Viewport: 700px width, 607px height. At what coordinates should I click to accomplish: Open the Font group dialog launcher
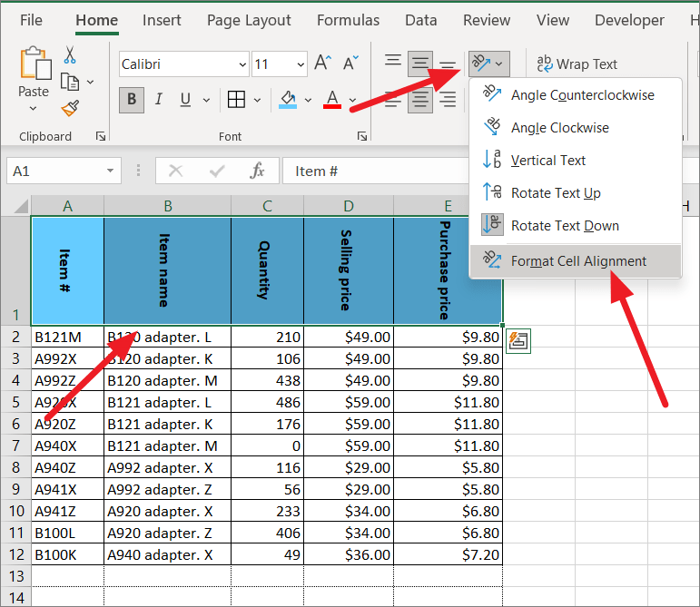click(x=362, y=136)
